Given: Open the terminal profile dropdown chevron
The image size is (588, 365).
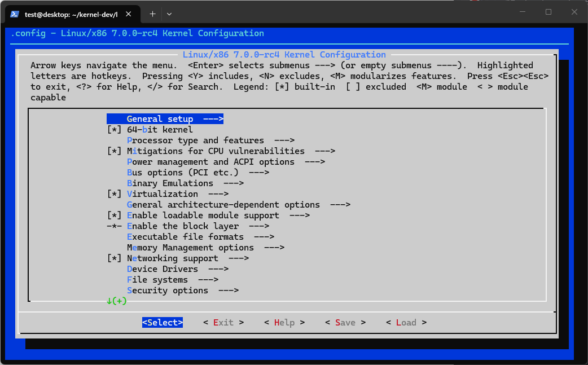Looking at the screenshot, I should [169, 14].
